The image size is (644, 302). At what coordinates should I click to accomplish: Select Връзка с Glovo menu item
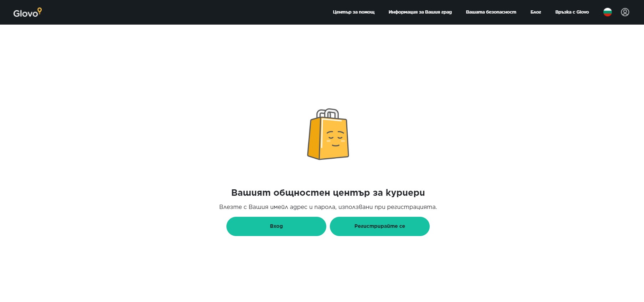pyautogui.click(x=572, y=12)
